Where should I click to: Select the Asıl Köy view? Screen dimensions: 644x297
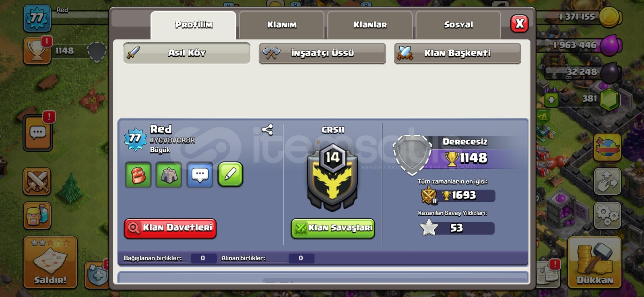(187, 53)
